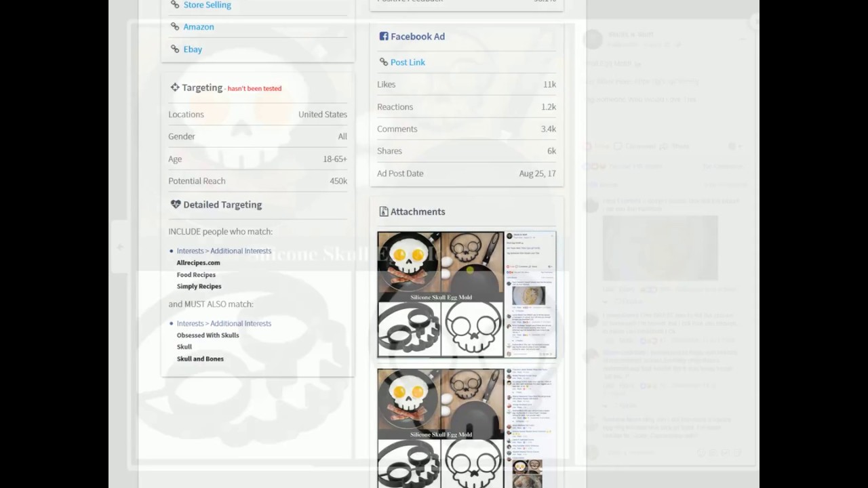The height and width of the screenshot is (488, 868).
Task: Click the Food Recipes interest
Action: pos(196,274)
